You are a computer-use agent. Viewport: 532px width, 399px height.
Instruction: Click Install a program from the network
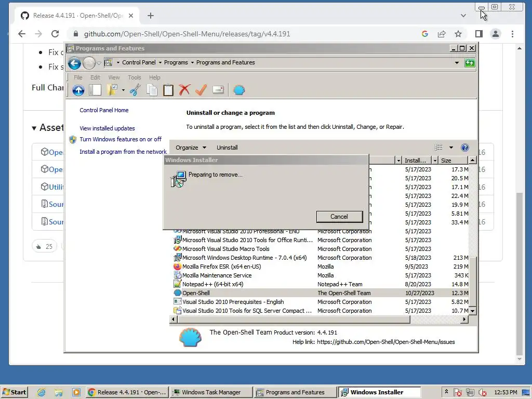(x=123, y=152)
